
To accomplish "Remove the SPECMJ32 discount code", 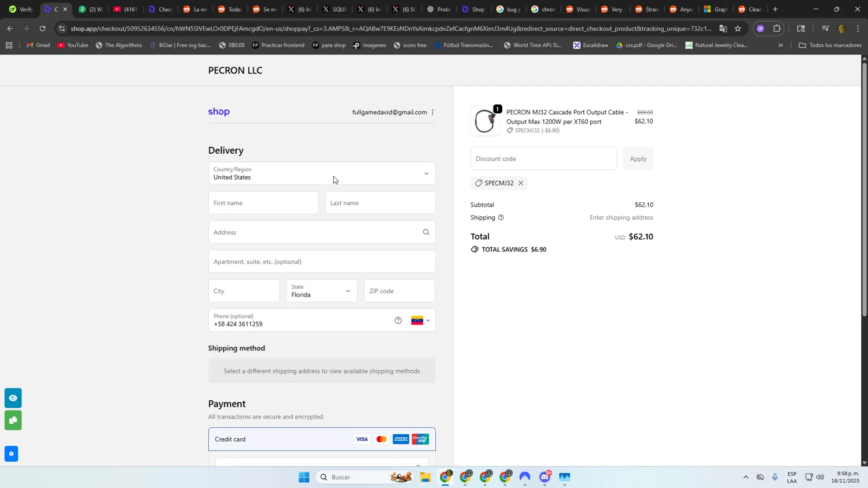I will 521,183.
